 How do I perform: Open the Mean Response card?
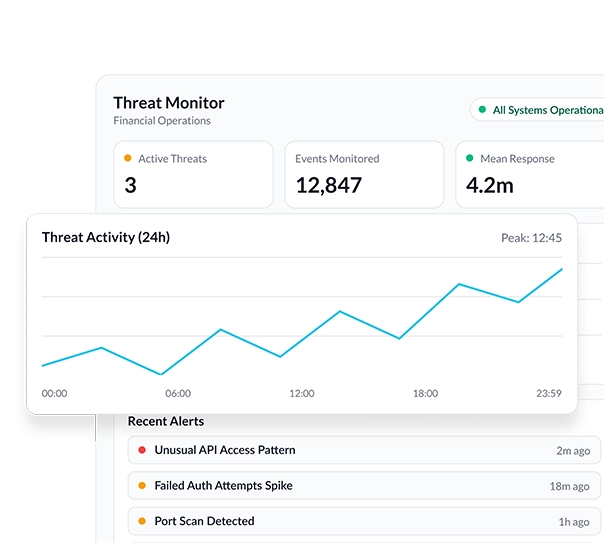pyautogui.click(x=530, y=174)
